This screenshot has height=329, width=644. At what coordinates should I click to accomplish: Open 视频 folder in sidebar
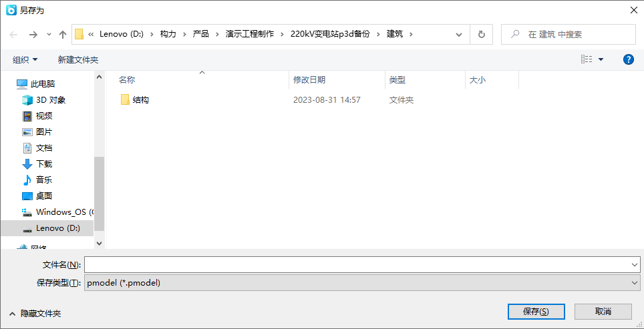tap(44, 115)
